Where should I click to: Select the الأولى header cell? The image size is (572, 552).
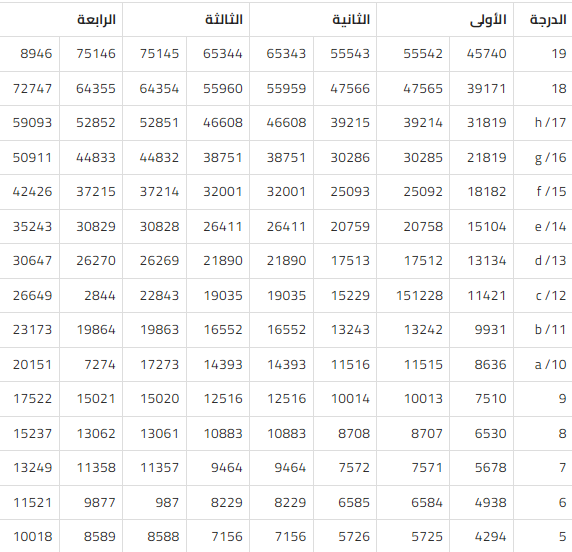pyautogui.click(x=445, y=19)
